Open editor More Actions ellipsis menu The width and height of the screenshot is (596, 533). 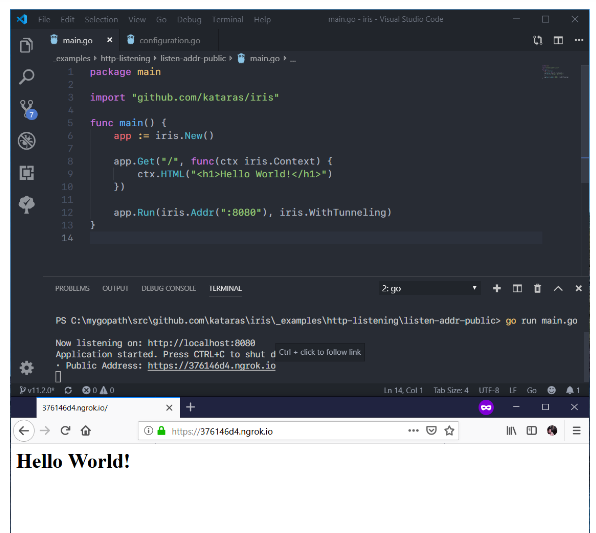(579, 40)
